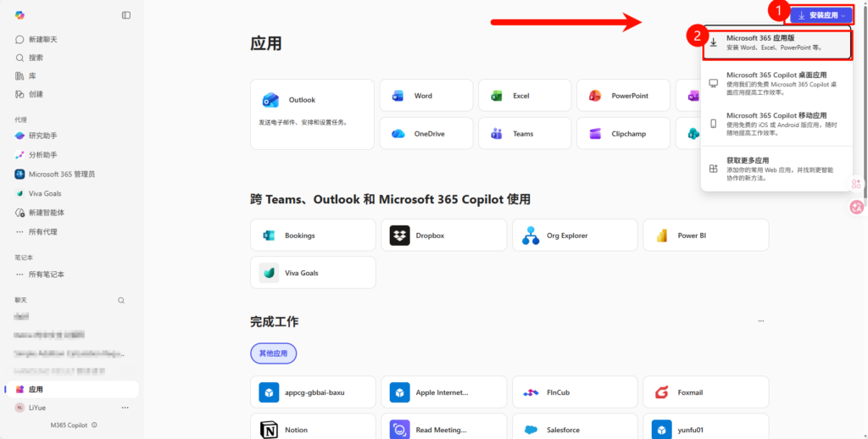Open the Dropbox app tile

[444, 236]
